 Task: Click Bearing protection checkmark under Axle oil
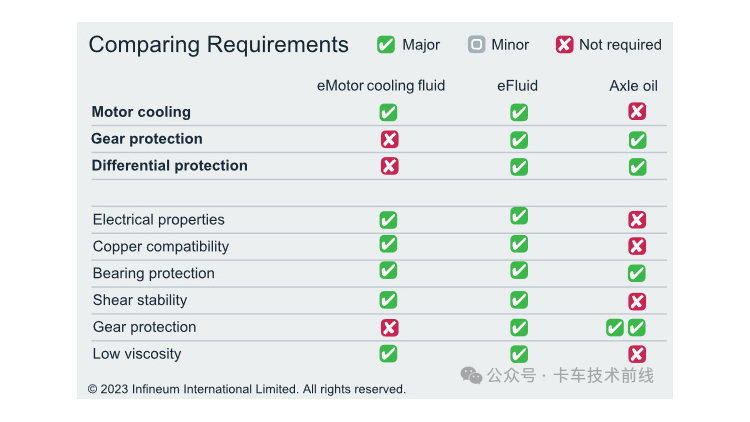637,273
